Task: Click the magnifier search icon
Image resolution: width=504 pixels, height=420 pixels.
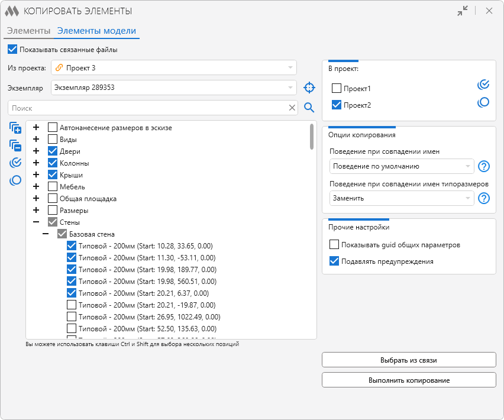Action: tap(309, 108)
